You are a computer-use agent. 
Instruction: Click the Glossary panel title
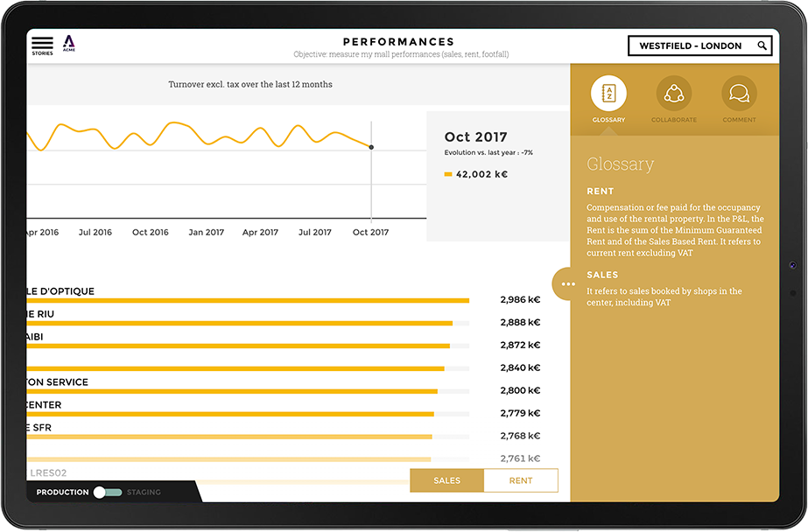[x=621, y=164]
